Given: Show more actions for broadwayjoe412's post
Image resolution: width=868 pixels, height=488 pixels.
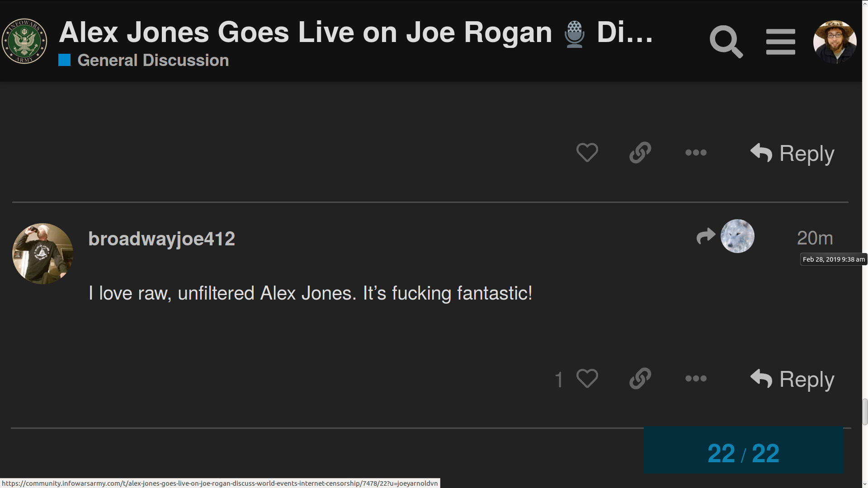Looking at the screenshot, I should (x=696, y=379).
